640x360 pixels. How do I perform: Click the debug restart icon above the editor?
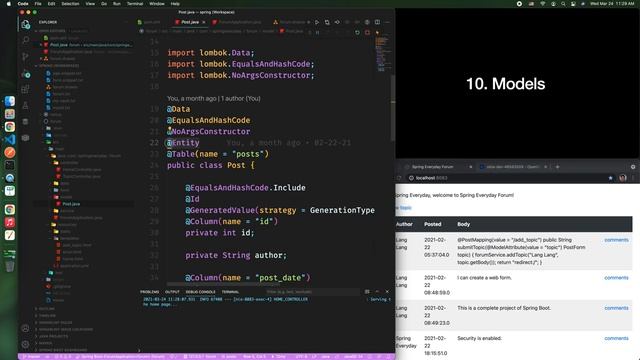pyautogui.click(x=357, y=32)
